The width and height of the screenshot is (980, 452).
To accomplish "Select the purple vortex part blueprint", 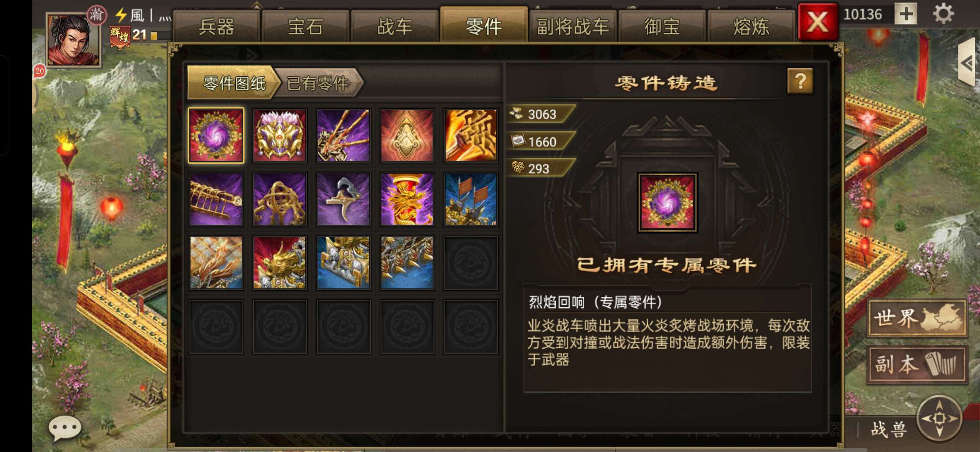I will pos(216,135).
